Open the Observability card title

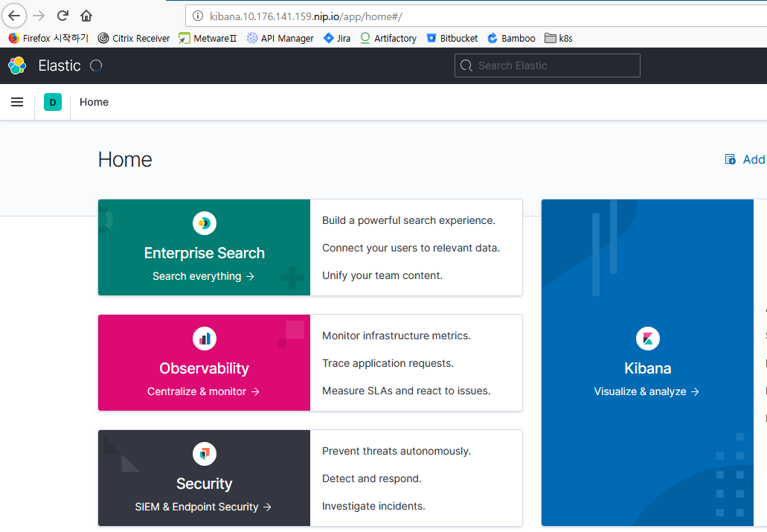205,368
